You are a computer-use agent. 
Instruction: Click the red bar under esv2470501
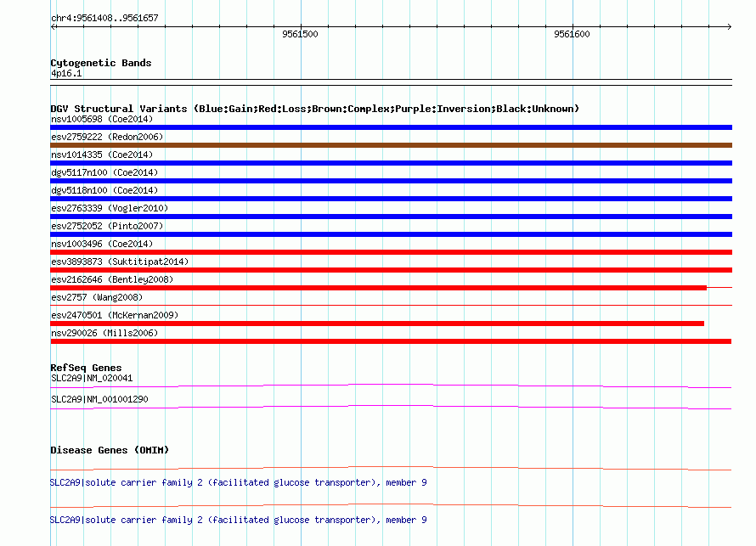(377, 324)
